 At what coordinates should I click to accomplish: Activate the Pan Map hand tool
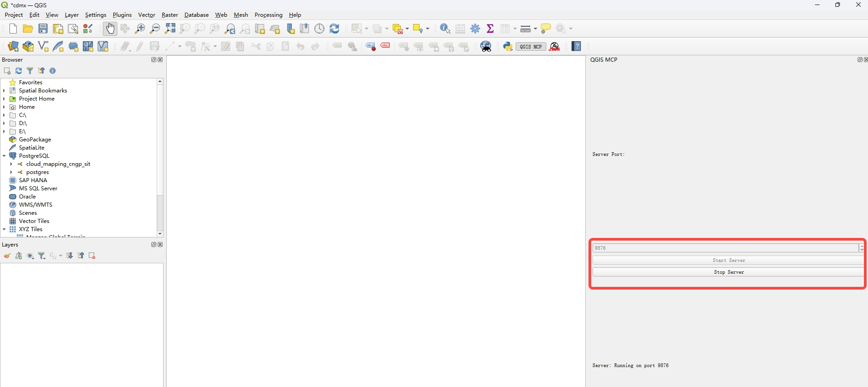pos(110,29)
